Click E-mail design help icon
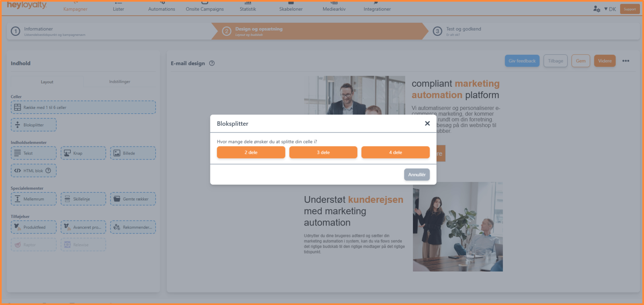Viewport: 644px width, 305px height. click(212, 63)
